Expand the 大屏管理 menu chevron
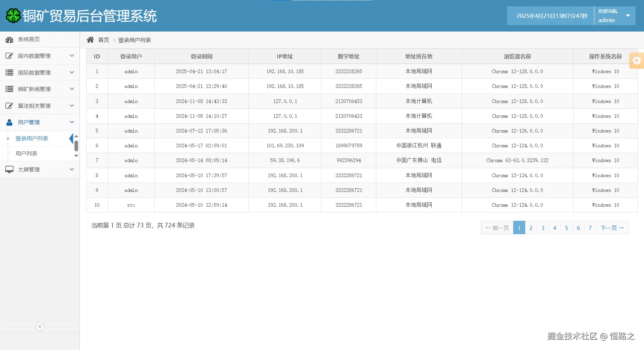Screen dimensions: 644x350 click(x=72, y=169)
